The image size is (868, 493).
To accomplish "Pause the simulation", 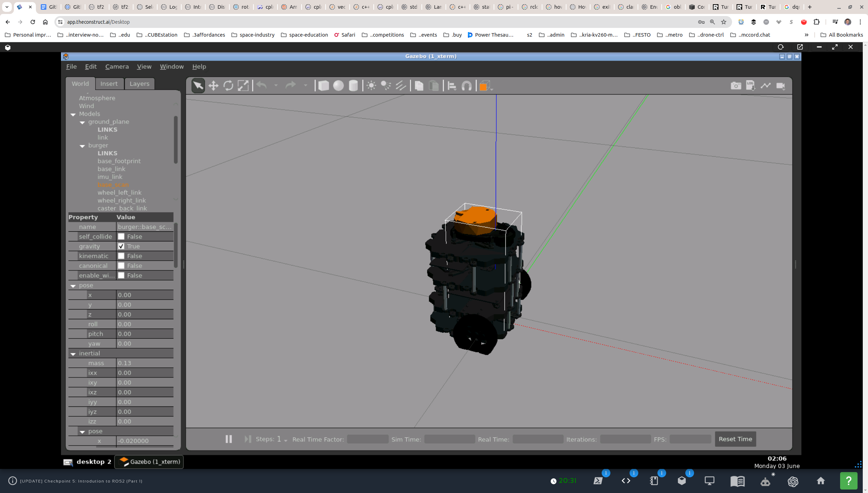I will click(x=229, y=439).
